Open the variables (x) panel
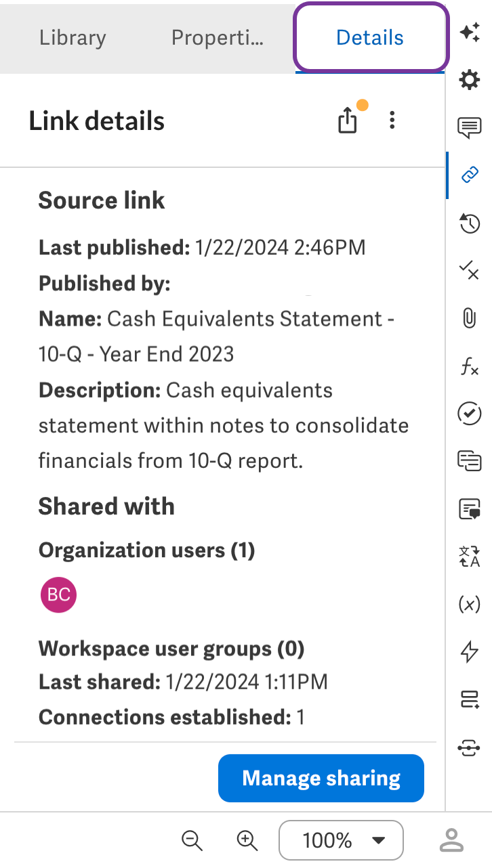Viewport: 492px width, 868px height. tap(470, 604)
